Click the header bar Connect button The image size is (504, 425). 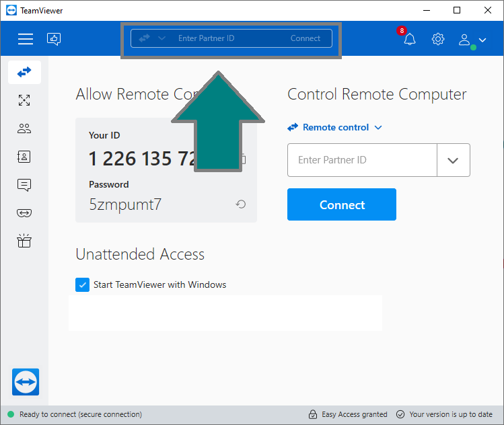[305, 38]
